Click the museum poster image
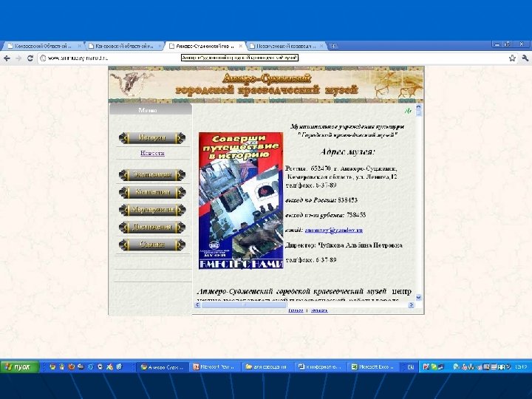 tap(241, 200)
